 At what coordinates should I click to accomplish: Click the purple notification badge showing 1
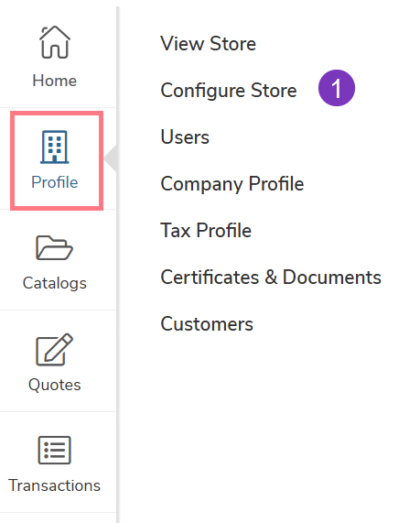[x=337, y=88]
